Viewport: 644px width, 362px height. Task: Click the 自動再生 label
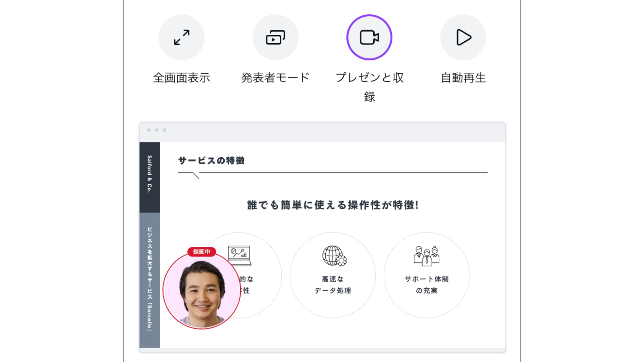463,78
